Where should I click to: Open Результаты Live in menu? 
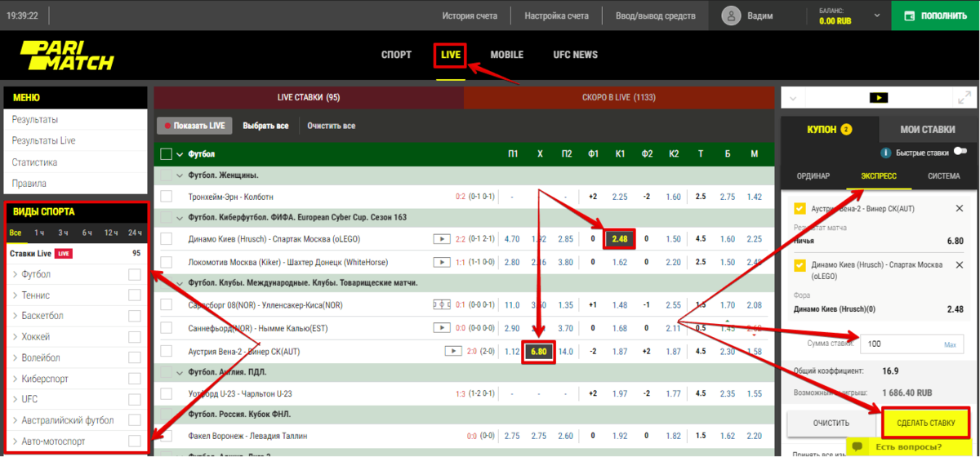pos(43,140)
